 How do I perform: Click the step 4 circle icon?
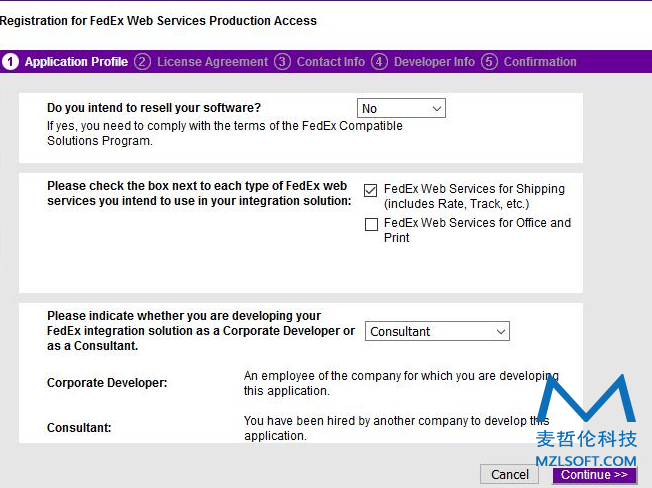(x=379, y=62)
